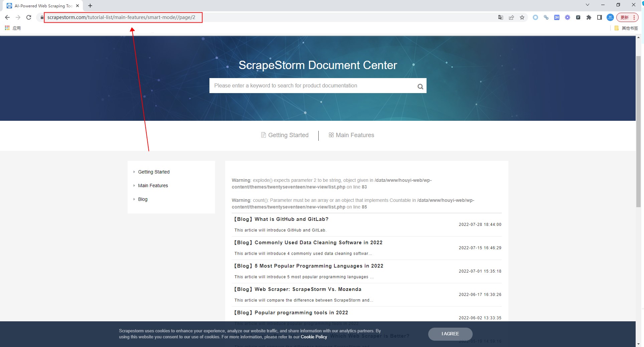The width and height of the screenshot is (644, 347).
Task: Click the scrollbar down arrow
Action: coord(638,344)
